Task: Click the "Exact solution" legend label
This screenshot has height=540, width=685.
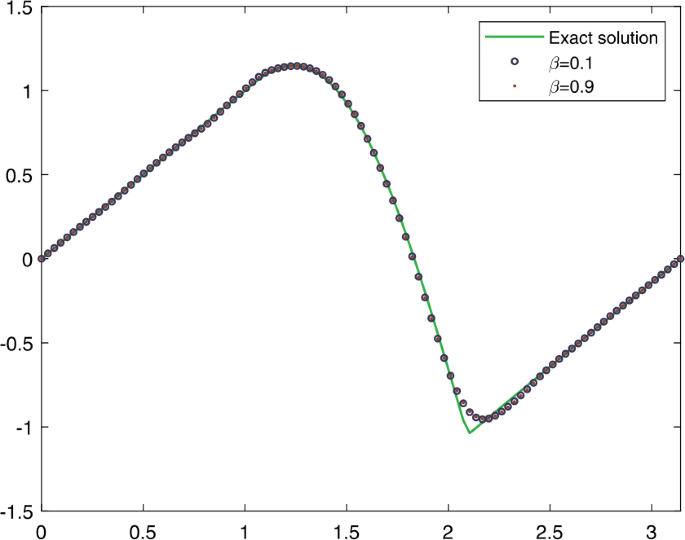Action: coord(603,38)
